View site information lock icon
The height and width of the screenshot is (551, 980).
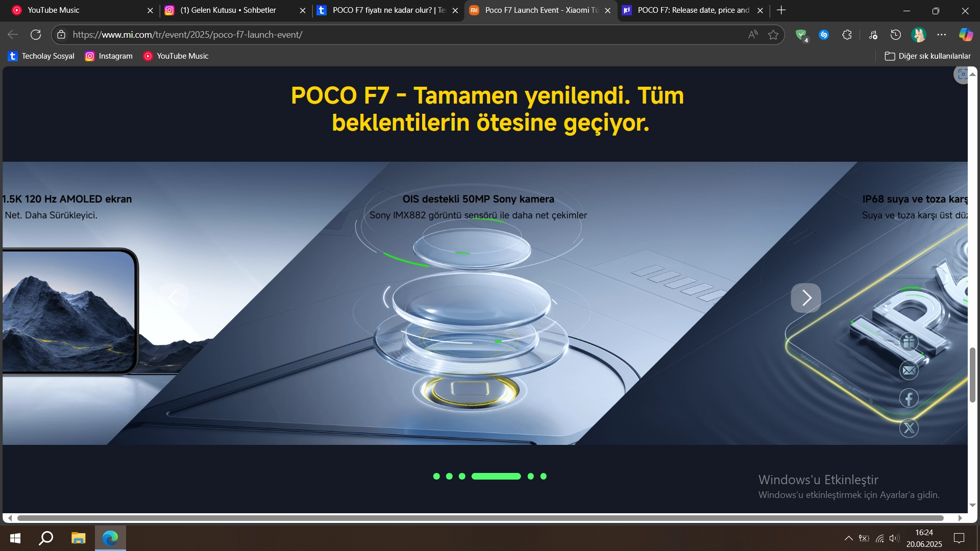[61, 35]
